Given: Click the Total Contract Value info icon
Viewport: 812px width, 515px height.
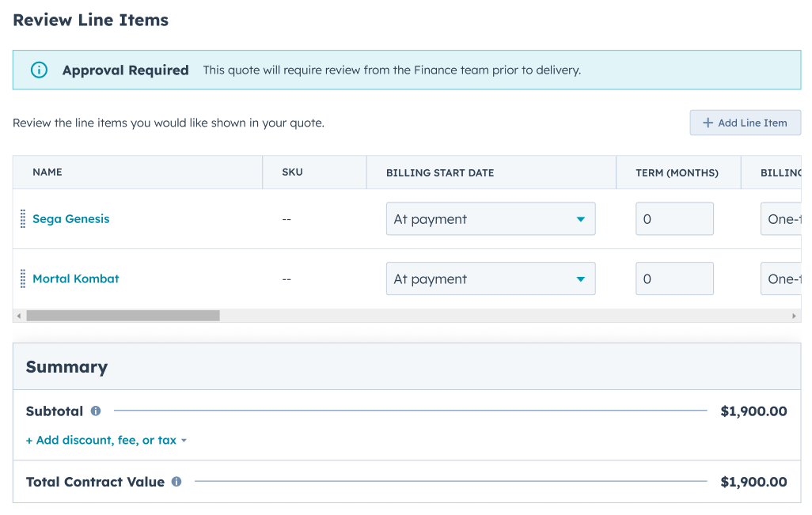Looking at the screenshot, I should [x=176, y=482].
